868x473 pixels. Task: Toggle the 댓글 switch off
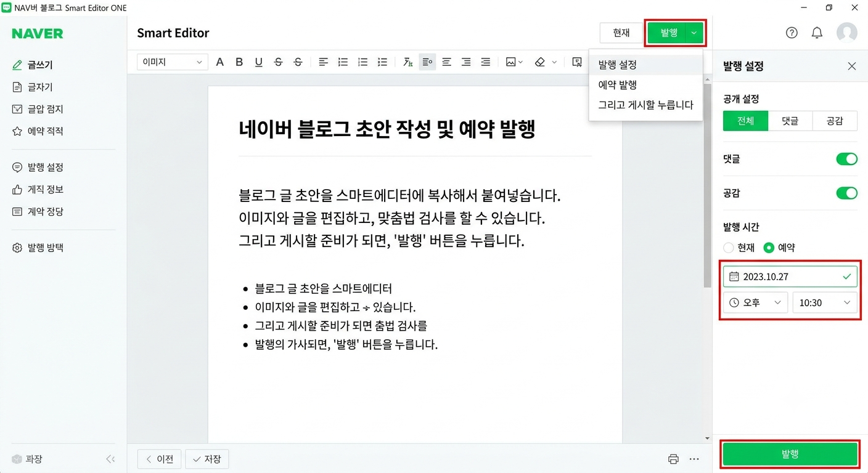[x=846, y=159]
